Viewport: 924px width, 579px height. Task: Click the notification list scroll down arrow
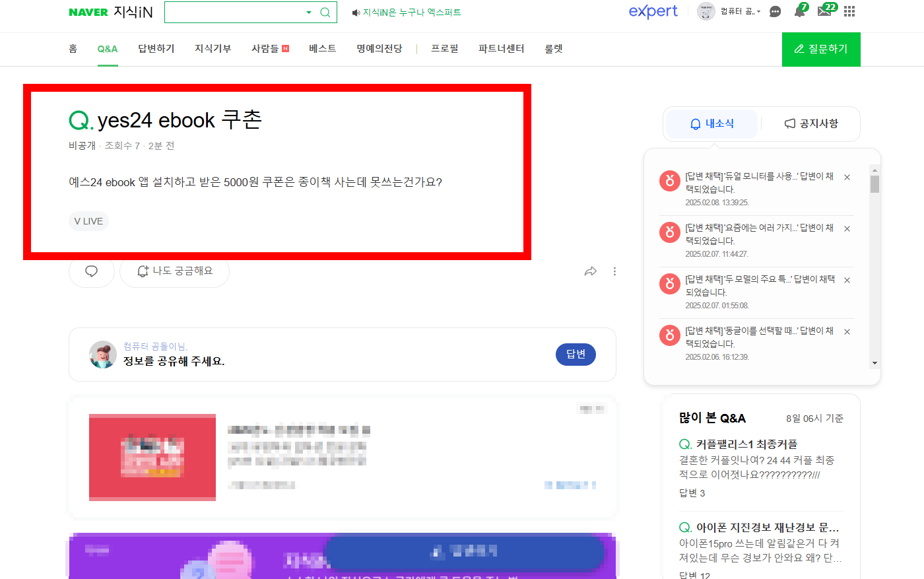click(874, 363)
